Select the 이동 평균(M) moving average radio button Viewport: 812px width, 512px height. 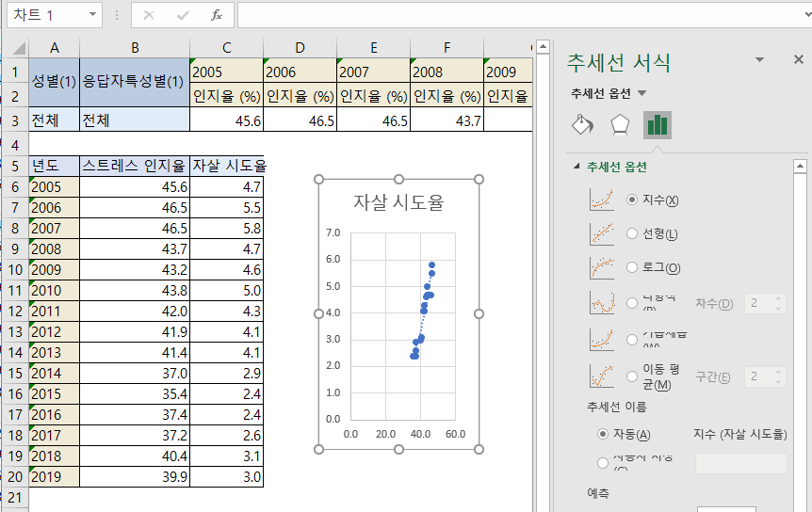coord(632,376)
